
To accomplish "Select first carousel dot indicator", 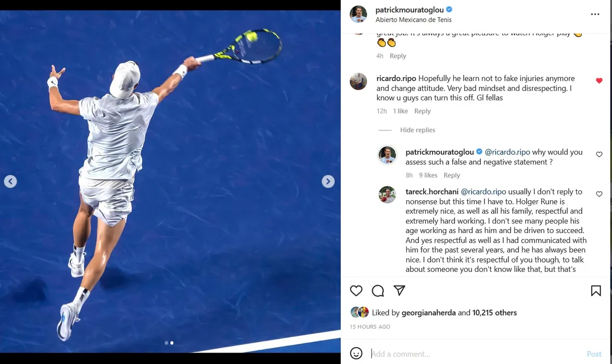I will click(167, 343).
